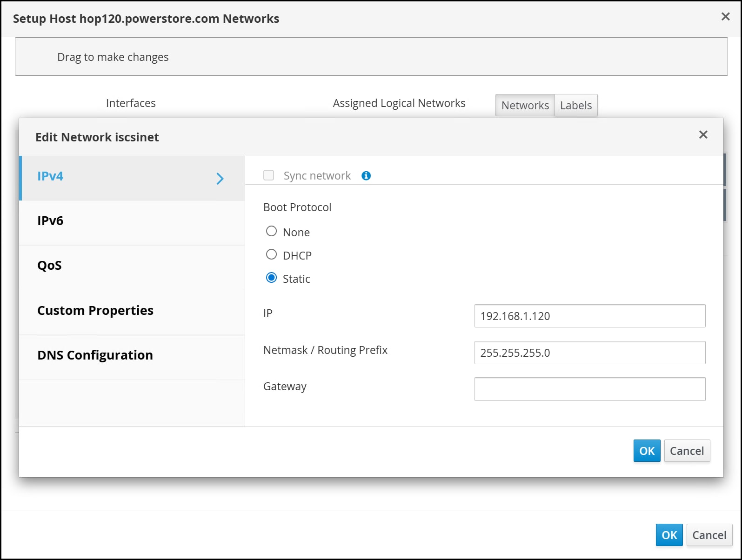Click the Assigned Logical Networks heading
Viewport: 742px width, 560px height.
[399, 103]
